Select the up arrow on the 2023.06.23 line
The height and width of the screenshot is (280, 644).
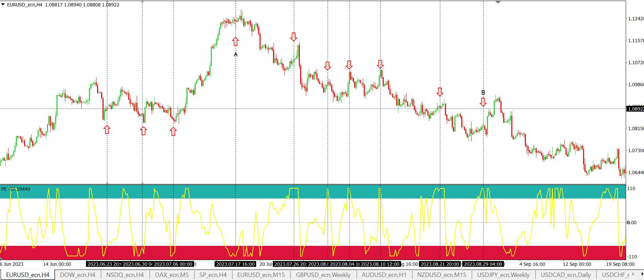tap(107, 129)
